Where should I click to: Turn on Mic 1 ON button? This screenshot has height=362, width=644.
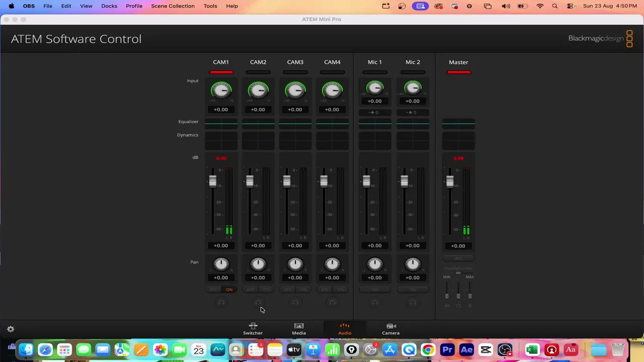(x=375, y=290)
